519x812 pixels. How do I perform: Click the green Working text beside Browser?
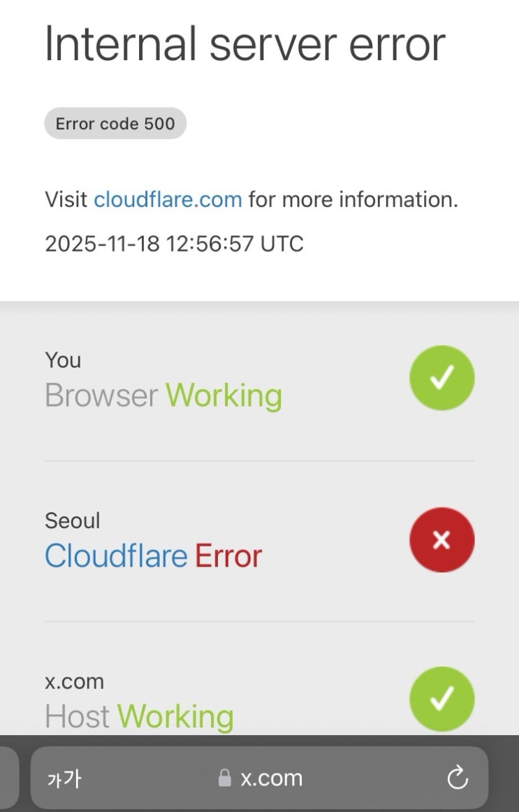[224, 396]
